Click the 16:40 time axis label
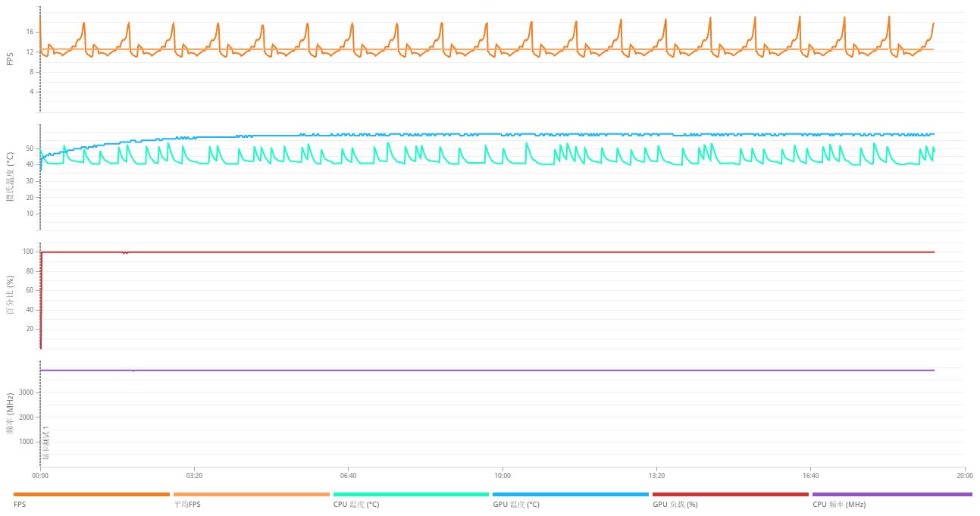 pos(810,476)
